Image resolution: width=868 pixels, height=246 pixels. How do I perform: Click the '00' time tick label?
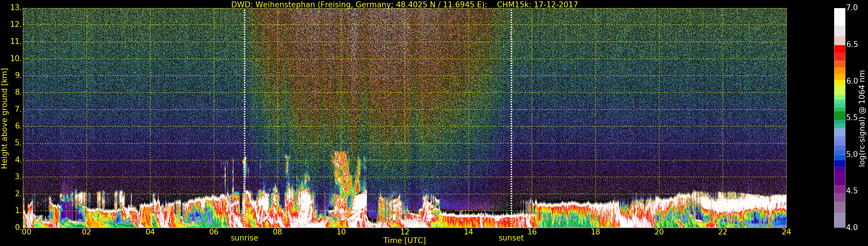tap(26, 232)
